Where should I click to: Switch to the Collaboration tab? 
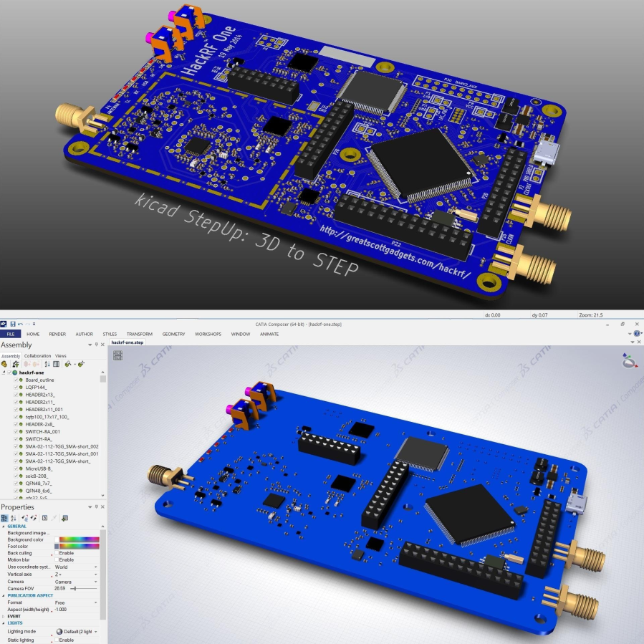(37, 355)
